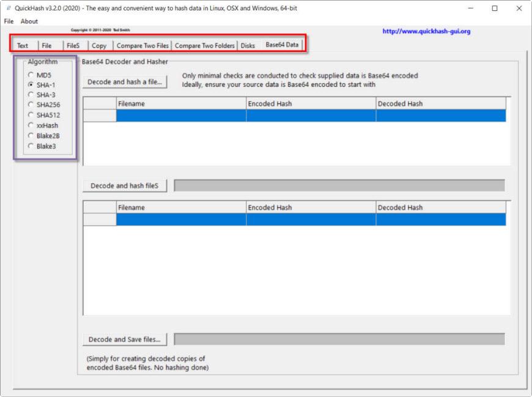Click the Decode and hash fileS button
The width and height of the screenshot is (532, 397).
[125, 185]
